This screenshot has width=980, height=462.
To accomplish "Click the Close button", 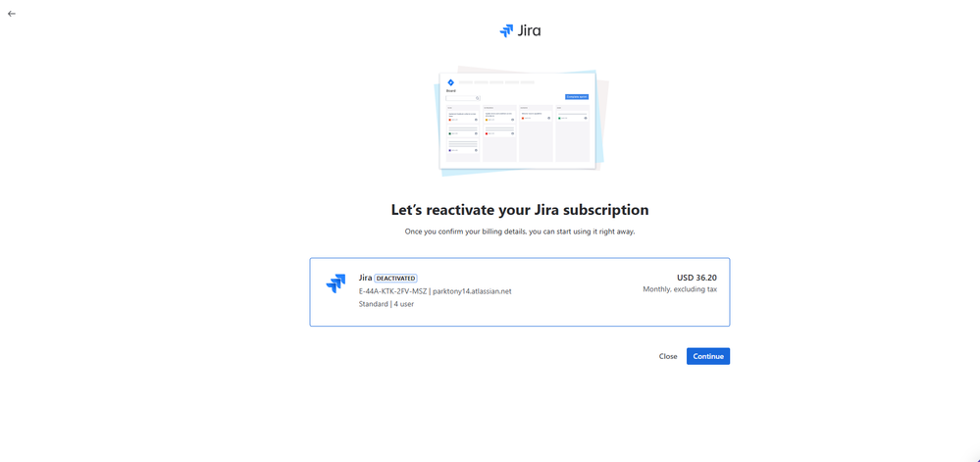I will tap(667, 356).
